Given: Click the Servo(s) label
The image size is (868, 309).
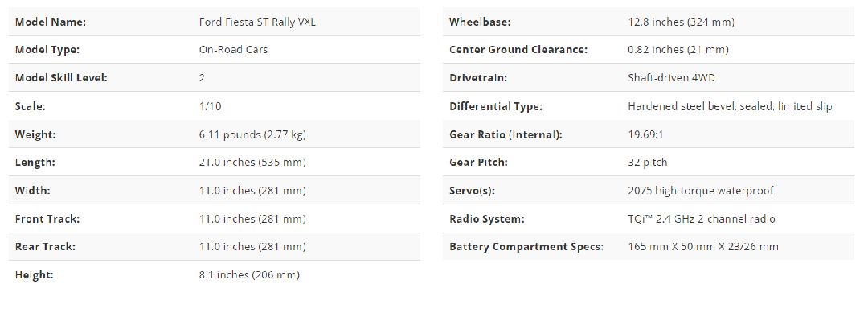Looking at the screenshot, I should click(472, 191).
